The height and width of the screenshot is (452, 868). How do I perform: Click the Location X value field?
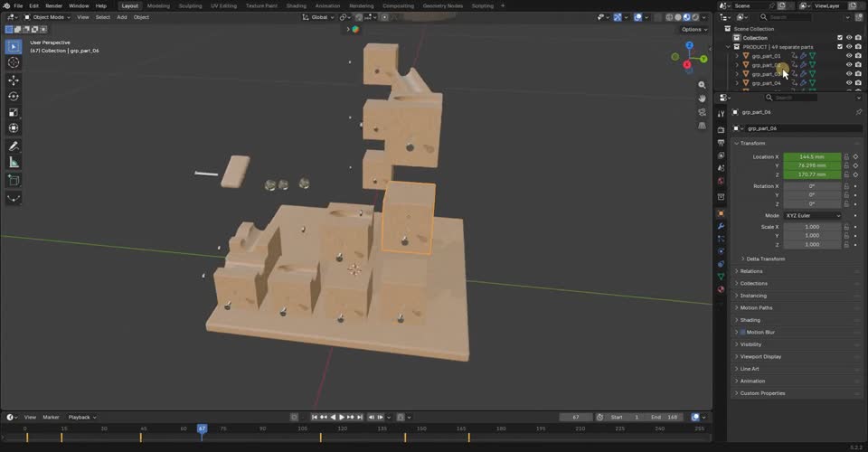click(812, 157)
